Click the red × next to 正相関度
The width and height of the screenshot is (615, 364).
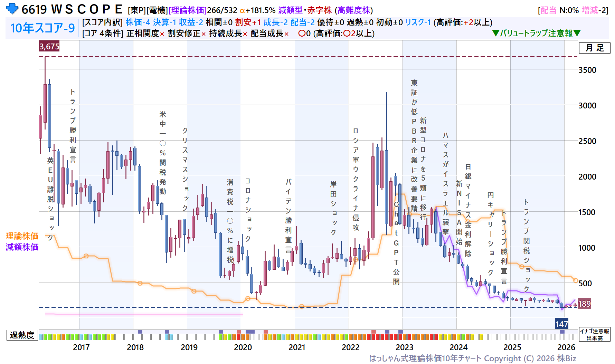pos(162,34)
